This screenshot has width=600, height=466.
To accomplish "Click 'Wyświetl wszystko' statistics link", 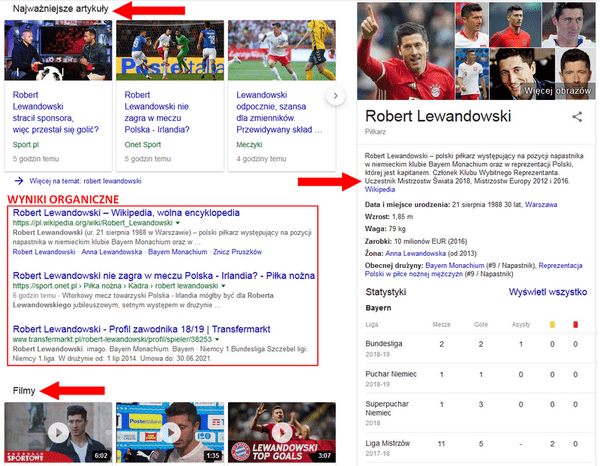I will coord(548,292).
